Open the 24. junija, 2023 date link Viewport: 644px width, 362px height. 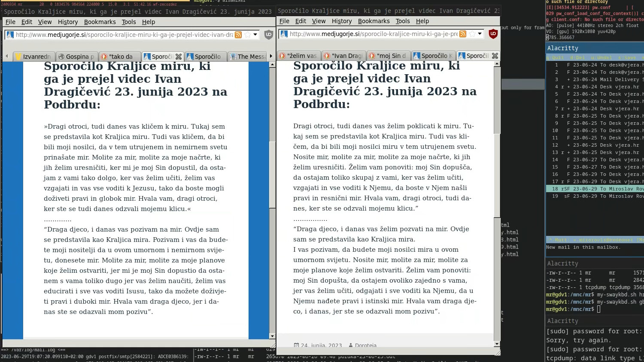coord(321,345)
